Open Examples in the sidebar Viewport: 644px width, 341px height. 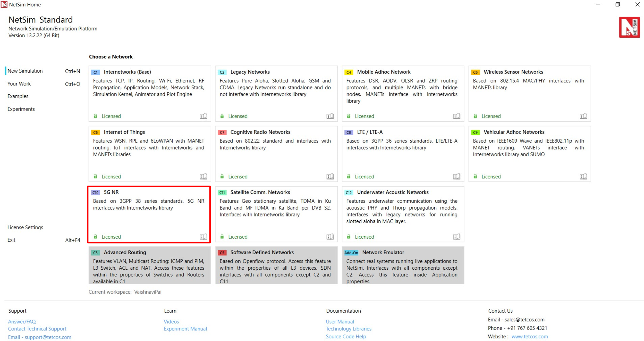tap(18, 96)
